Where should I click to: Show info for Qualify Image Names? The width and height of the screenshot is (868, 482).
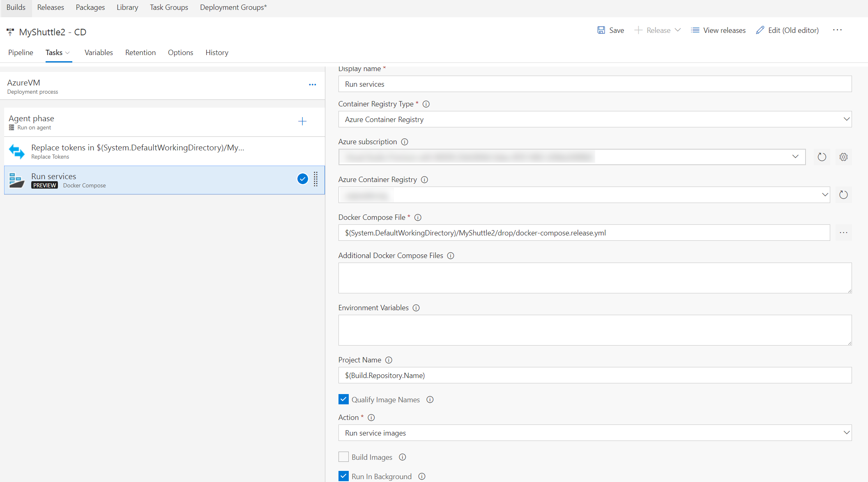coord(430,399)
